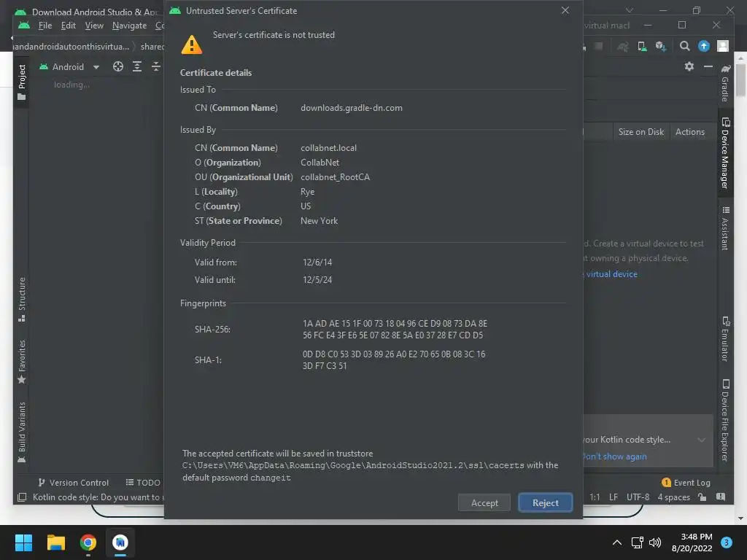Toggle tool window quick access icon in status bar
747x560 pixels.
coord(21,497)
